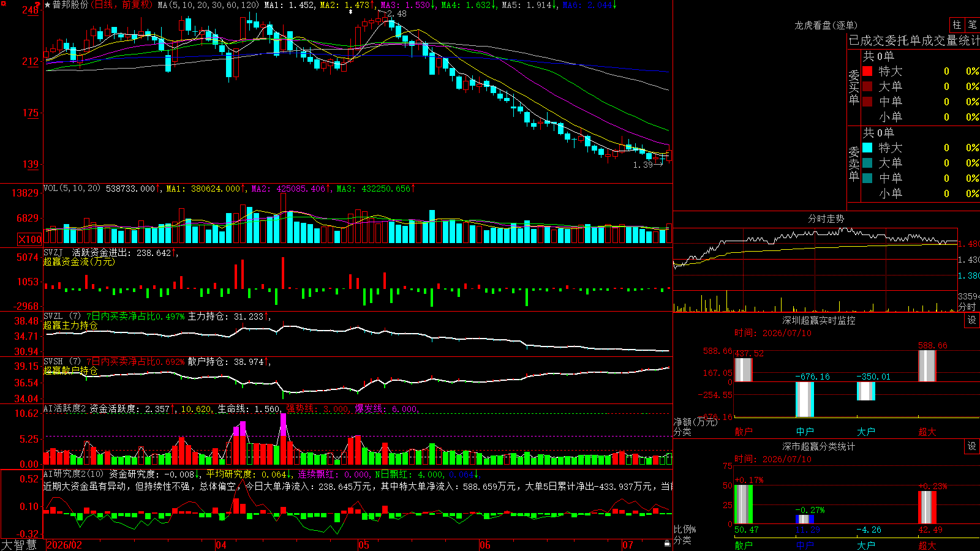This screenshot has height=551, width=980.
Task: Switch order view to 笔 mode
Action: (972, 24)
